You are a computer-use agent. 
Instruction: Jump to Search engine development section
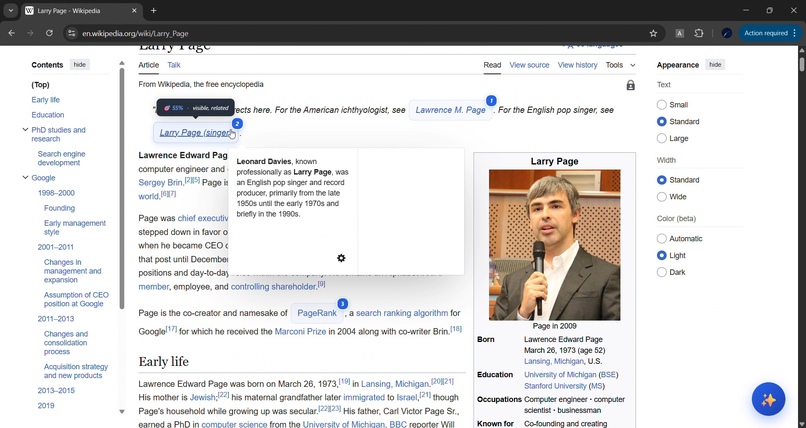point(61,158)
